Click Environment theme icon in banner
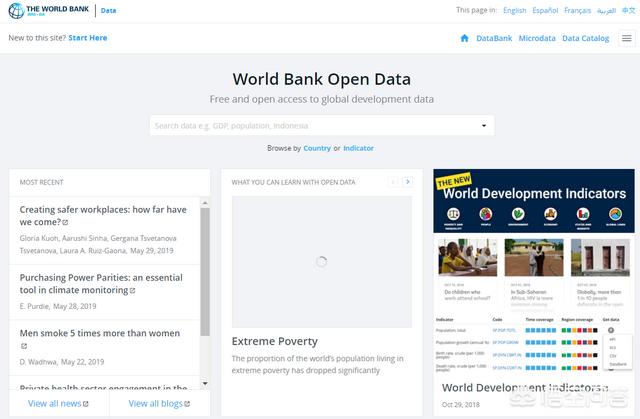The image size is (640, 419). 518,214
